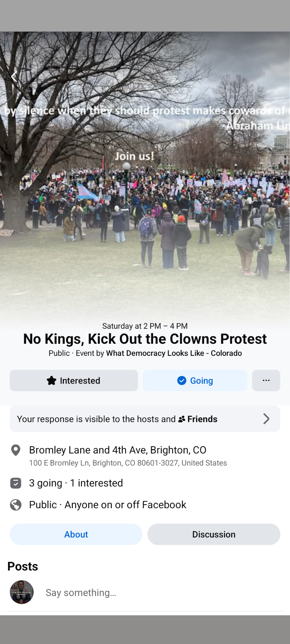Tap your profile picture thumbnail
The width and height of the screenshot is (290, 644).
[22, 592]
